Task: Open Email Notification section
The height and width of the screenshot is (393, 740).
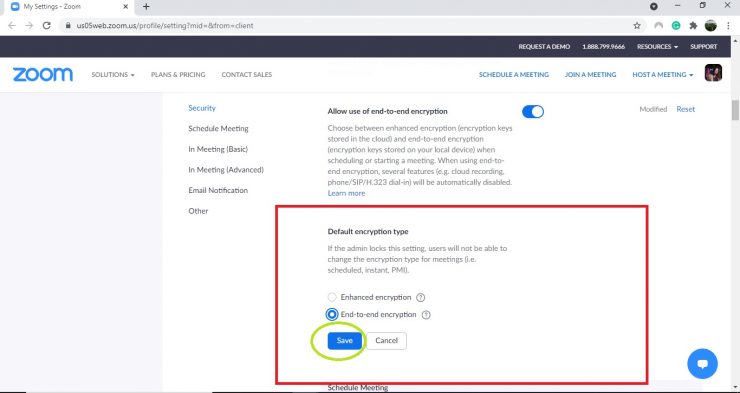Action: [218, 190]
